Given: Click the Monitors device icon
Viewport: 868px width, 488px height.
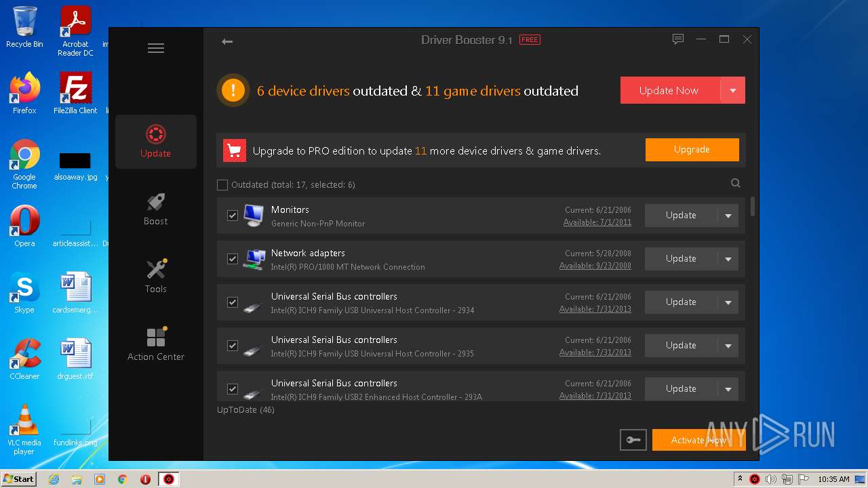Looking at the screenshot, I should tap(254, 216).
